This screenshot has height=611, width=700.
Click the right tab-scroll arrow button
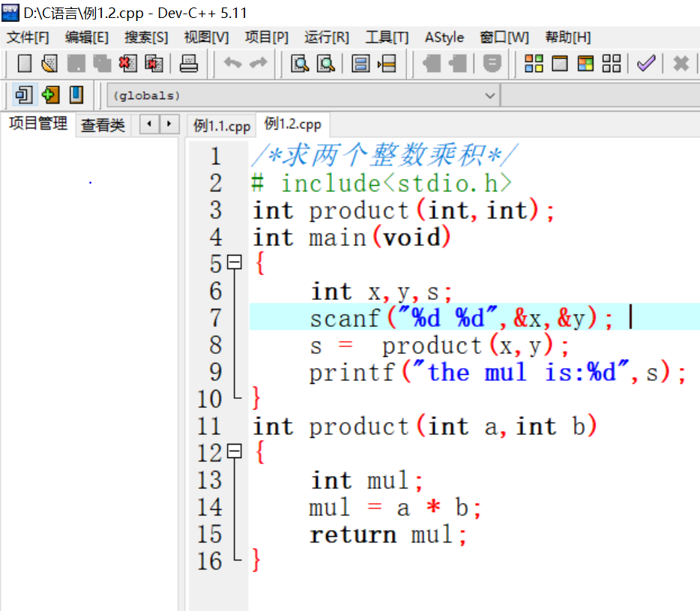(169, 124)
